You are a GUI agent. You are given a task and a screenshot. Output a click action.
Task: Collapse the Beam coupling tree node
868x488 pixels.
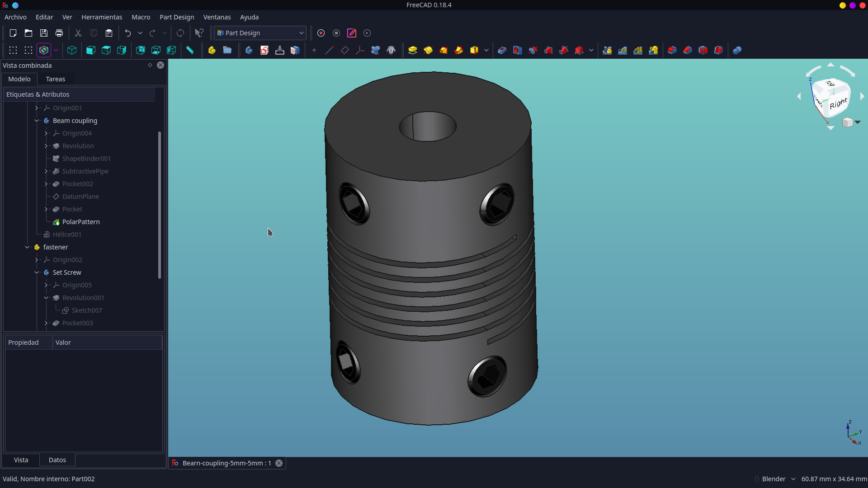tap(37, 121)
